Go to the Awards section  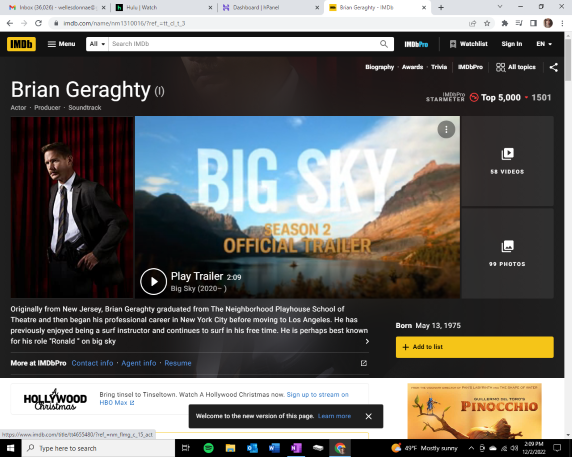(x=412, y=67)
